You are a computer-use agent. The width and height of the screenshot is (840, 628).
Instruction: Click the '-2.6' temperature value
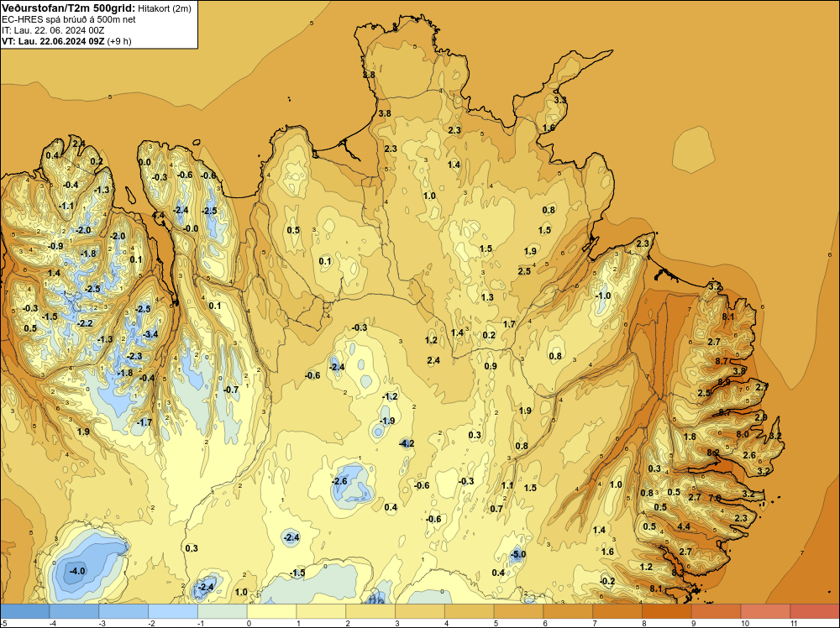coord(339,481)
